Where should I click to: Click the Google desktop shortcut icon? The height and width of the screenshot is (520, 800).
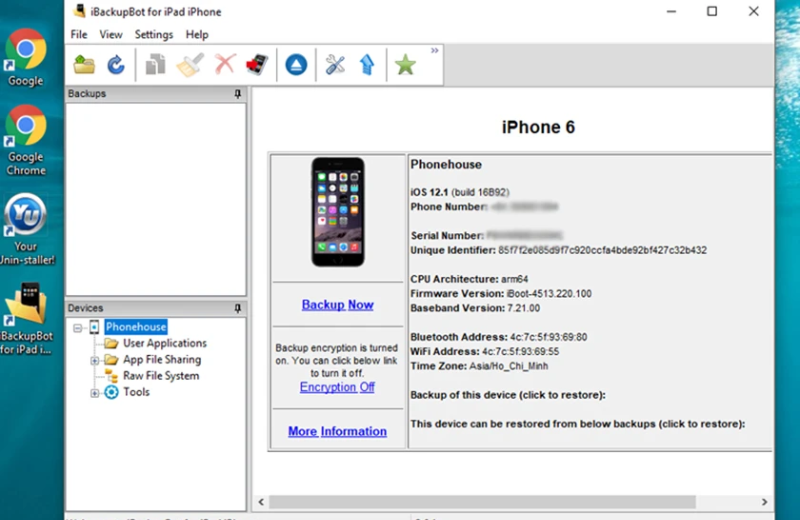(25, 57)
